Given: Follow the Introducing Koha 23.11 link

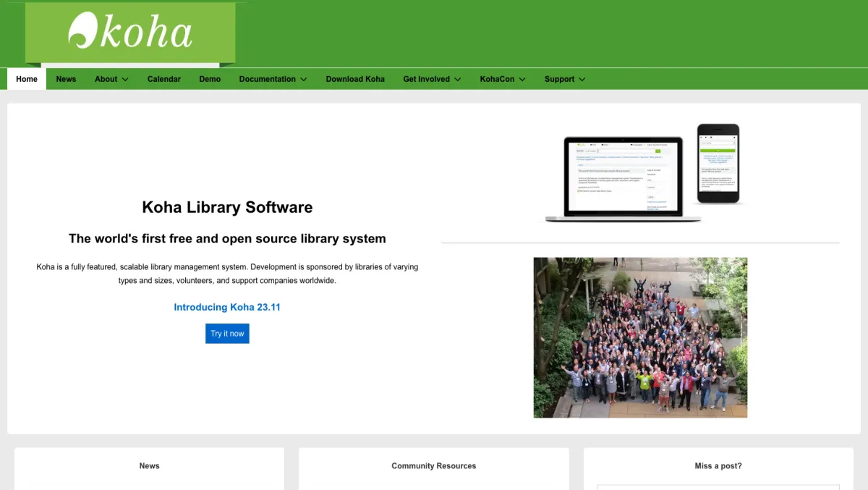Looking at the screenshot, I should 227,307.
